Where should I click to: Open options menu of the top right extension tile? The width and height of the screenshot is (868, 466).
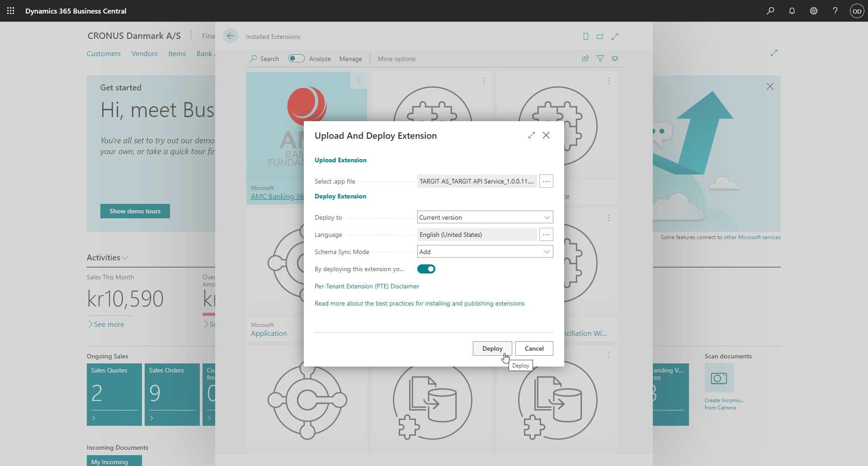(609, 81)
